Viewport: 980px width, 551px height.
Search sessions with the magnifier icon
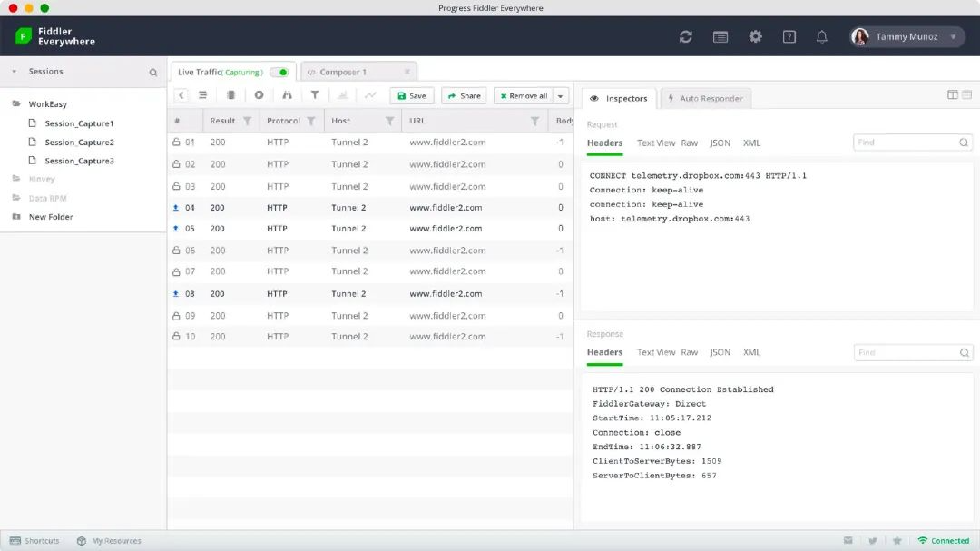pos(152,72)
